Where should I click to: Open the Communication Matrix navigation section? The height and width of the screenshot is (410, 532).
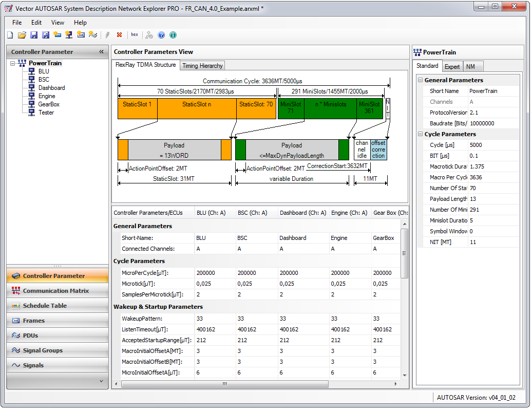pos(55,291)
